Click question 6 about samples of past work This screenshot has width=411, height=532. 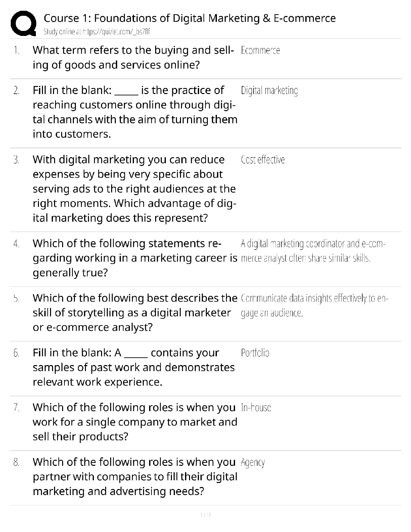tap(133, 367)
